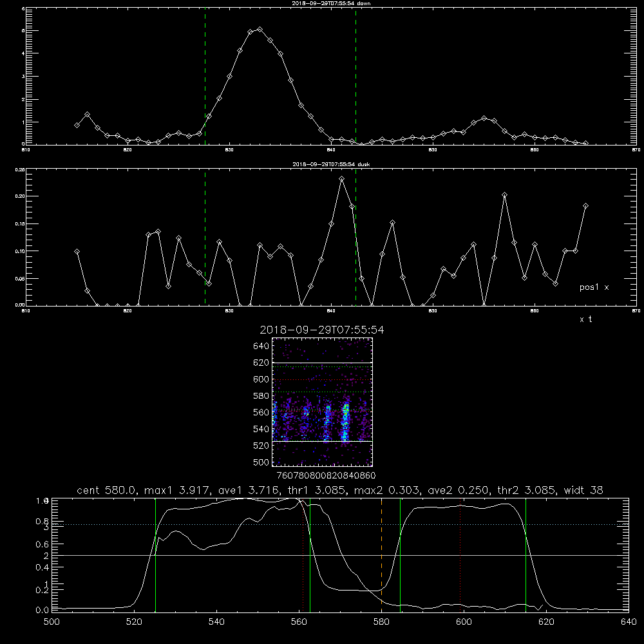Image resolution: width=644 pixels, height=644 pixels.
Task: Click the upper white horizontal line in spectrogram
Action: point(323,363)
